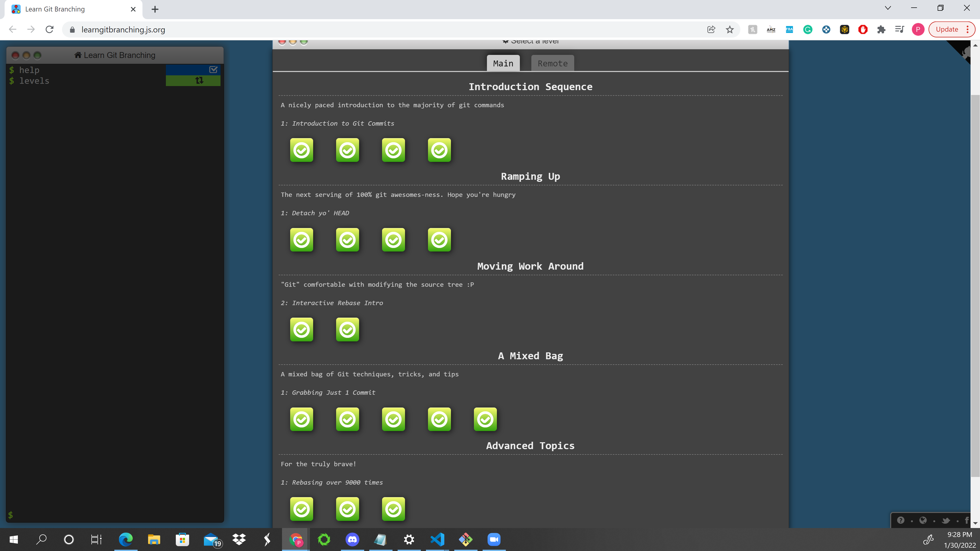Select level 5 of A Mixed Bag
The image size is (980, 551).
coord(485,419)
